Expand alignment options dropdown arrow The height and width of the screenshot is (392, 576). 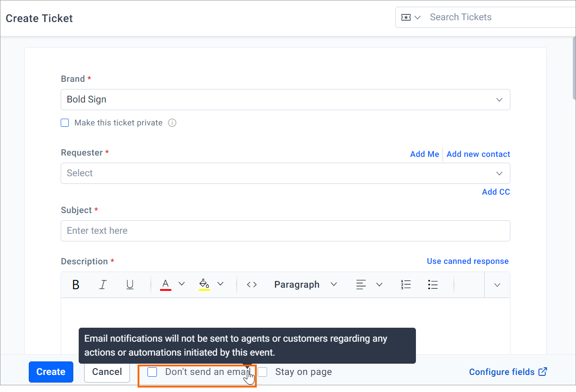pyautogui.click(x=379, y=284)
